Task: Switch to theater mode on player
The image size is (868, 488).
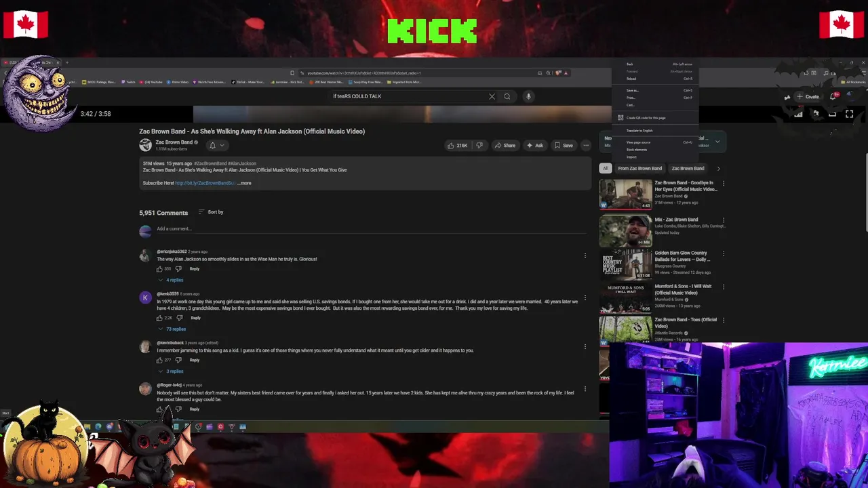Action: (x=832, y=114)
